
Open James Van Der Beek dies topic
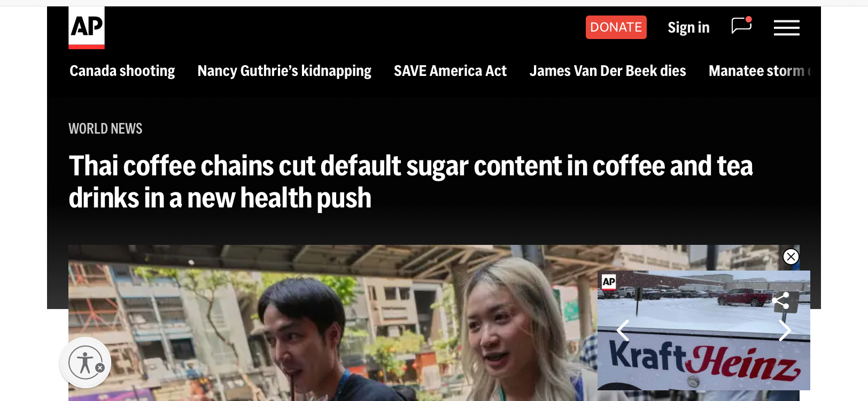point(608,71)
